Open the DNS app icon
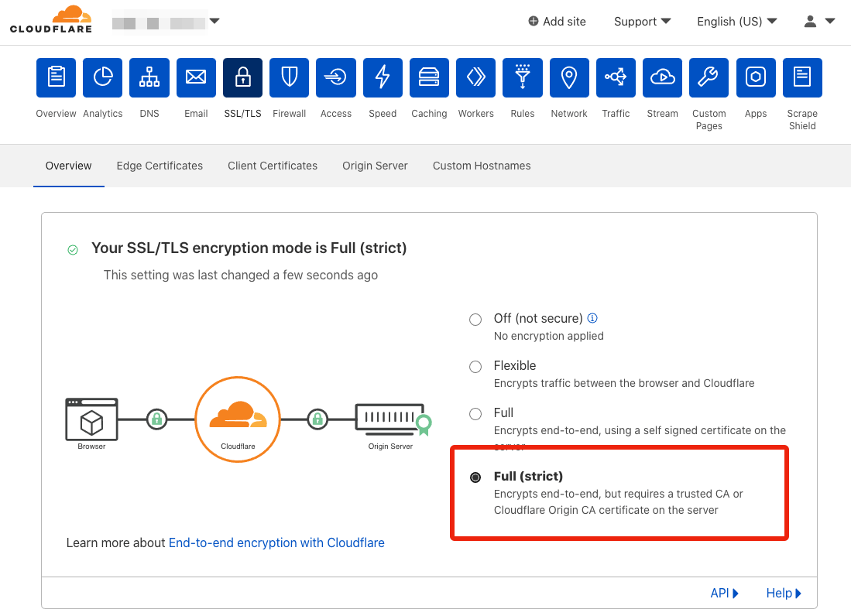 pyautogui.click(x=149, y=77)
